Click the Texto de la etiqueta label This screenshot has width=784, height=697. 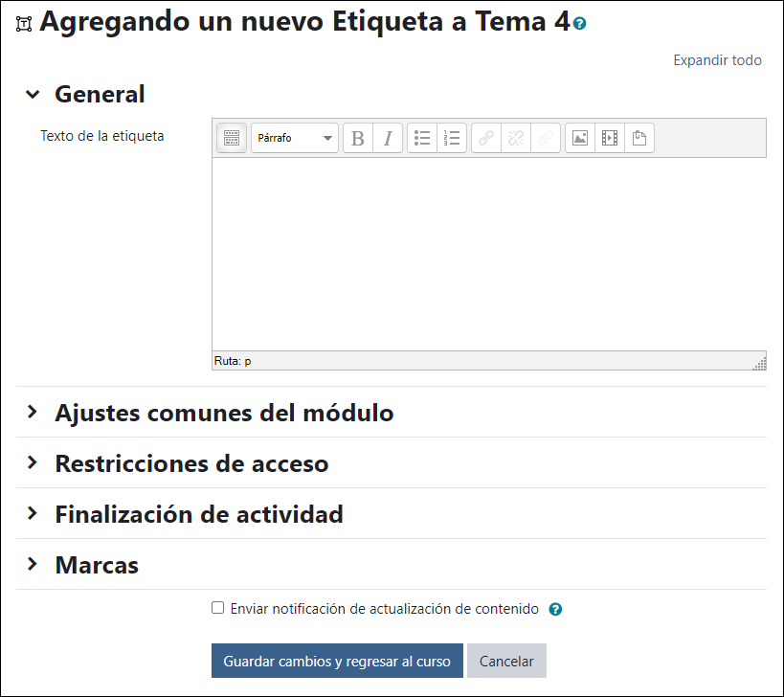coord(102,136)
